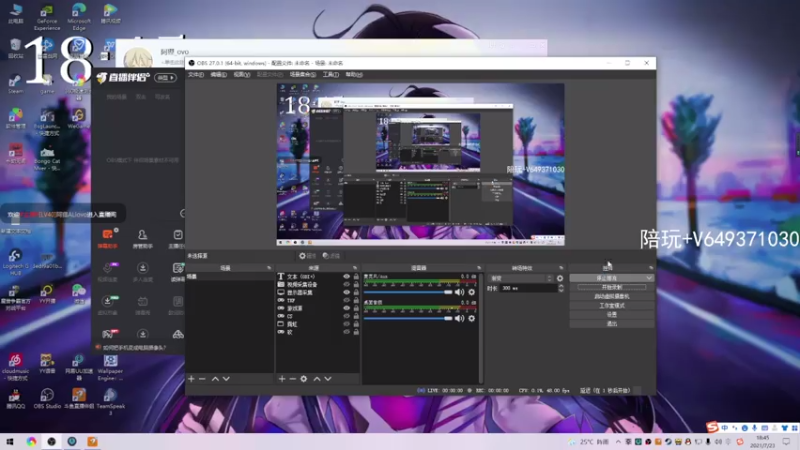This screenshot has height=450, width=800.
Task: Mute the second mixer channel speaker icon
Action: (x=459, y=318)
